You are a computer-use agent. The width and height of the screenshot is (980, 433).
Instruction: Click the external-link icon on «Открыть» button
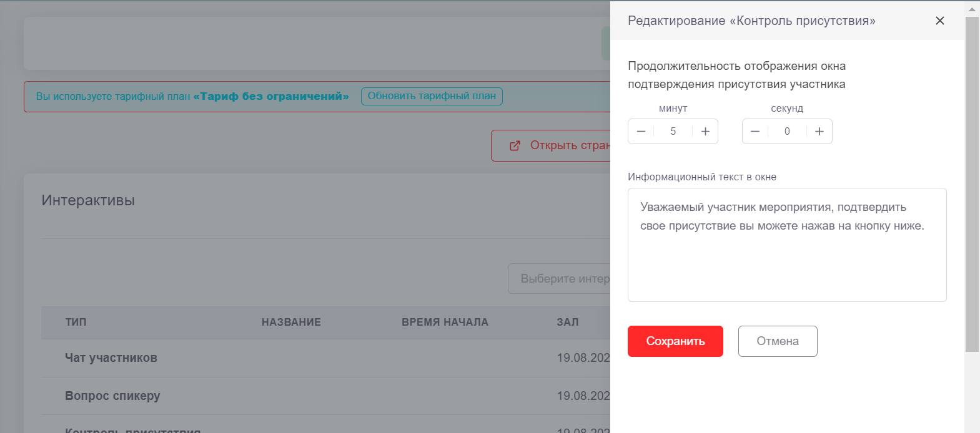515,145
